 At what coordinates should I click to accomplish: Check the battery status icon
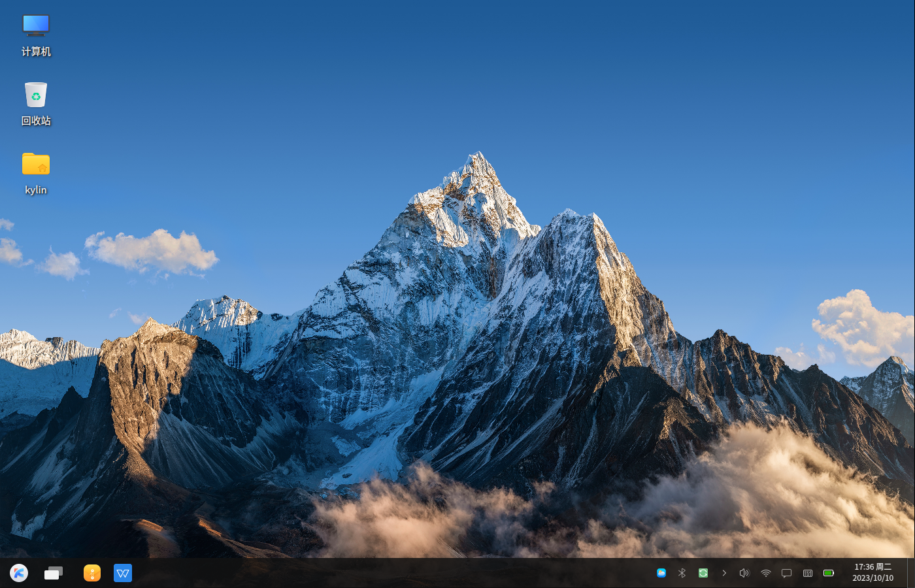[x=829, y=573]
